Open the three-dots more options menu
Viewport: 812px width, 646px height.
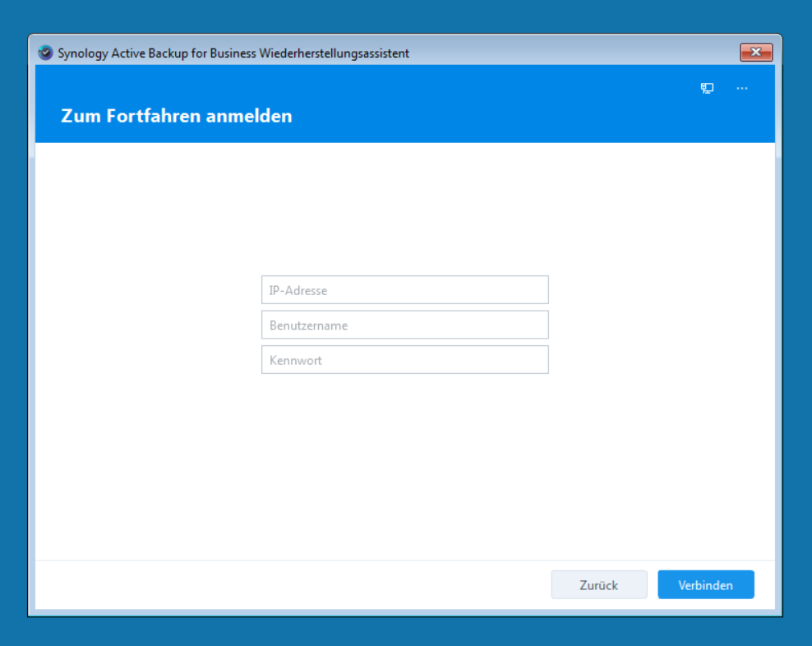tap(742, 88)
